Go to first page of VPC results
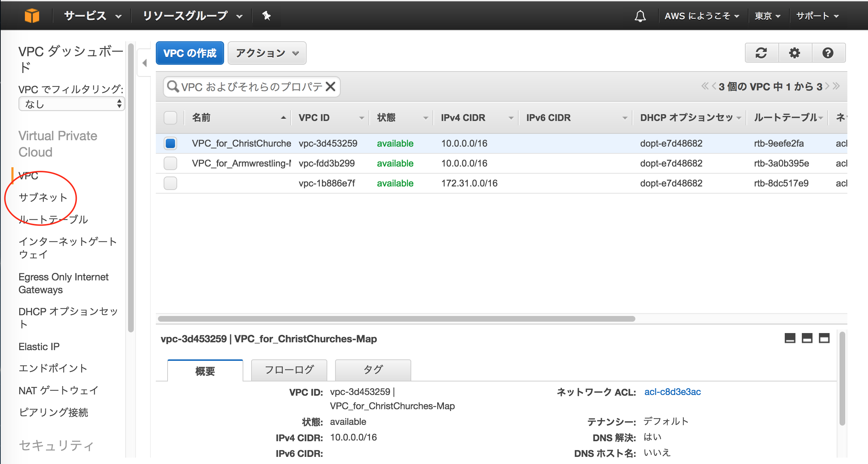This screenshot has height=464, width=868. [x=705, y=86]
